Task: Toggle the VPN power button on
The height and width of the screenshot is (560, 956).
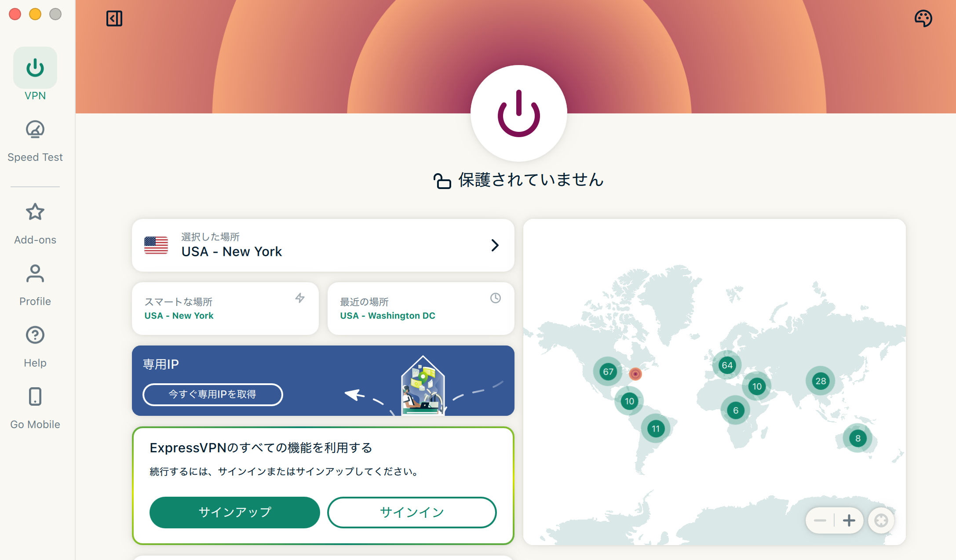Action: pos(519,113)
